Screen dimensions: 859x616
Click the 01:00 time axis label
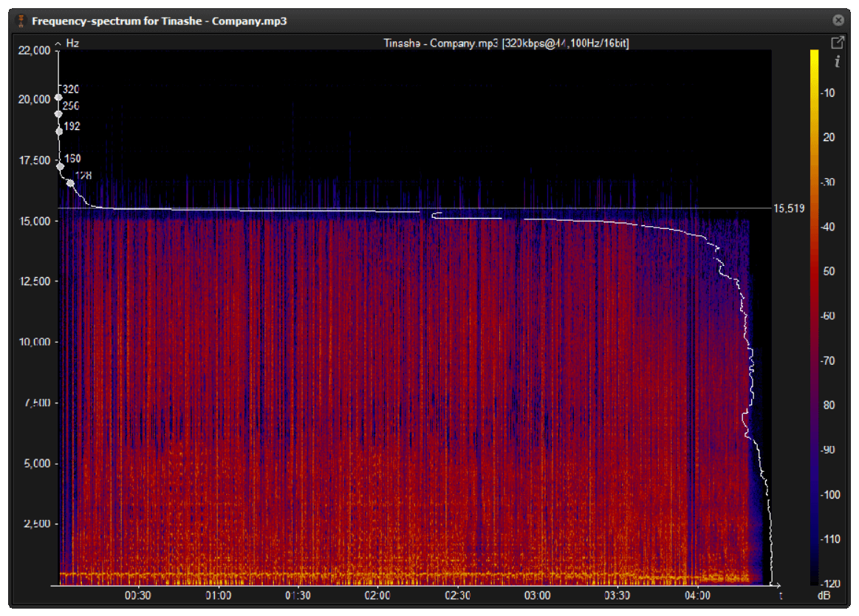tap(218, 595)
